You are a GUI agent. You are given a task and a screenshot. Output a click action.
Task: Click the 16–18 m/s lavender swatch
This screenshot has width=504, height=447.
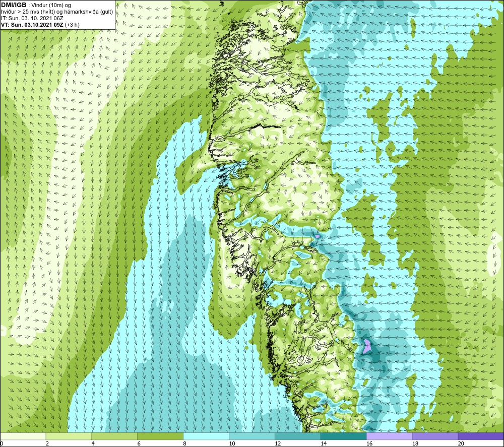(x=389, y=436)
